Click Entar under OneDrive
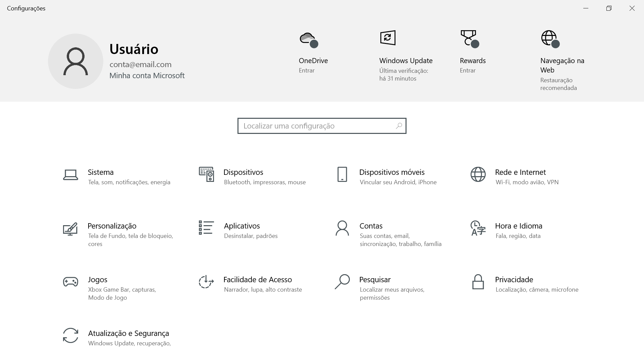 click(307, 70)
